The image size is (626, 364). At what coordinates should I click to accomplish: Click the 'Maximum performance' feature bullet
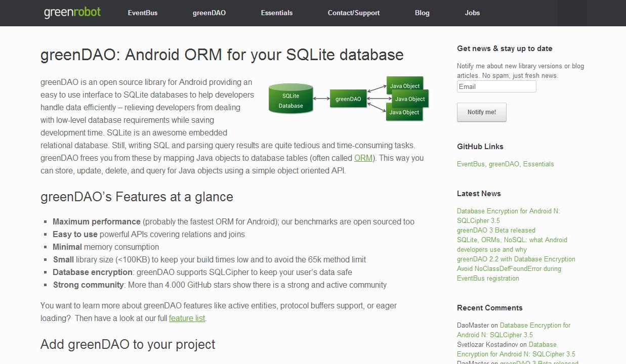[x=233, y=221]
